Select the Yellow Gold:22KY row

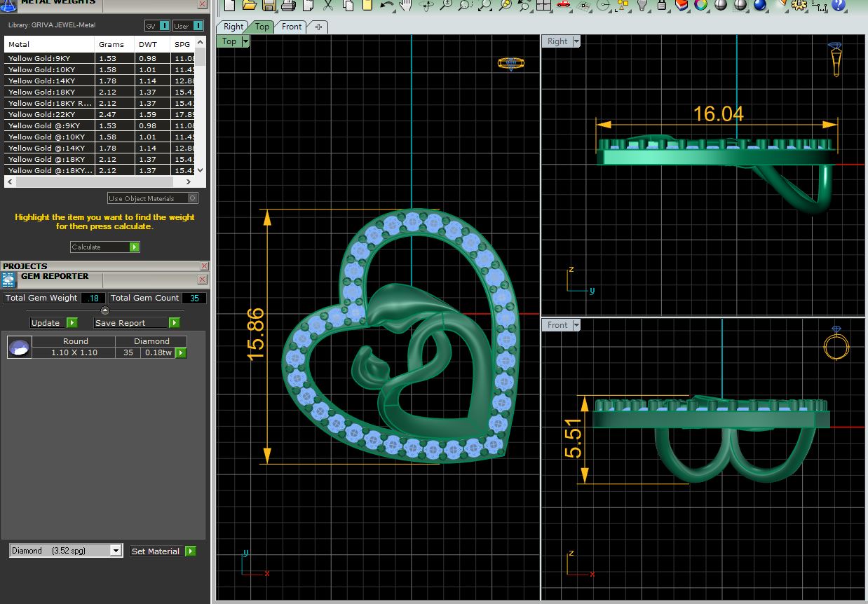[99, 114]
